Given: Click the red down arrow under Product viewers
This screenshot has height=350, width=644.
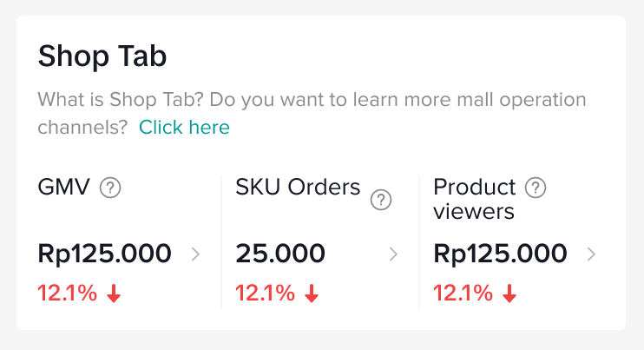Looking at the screenshot, I should (x=509, y=294).
